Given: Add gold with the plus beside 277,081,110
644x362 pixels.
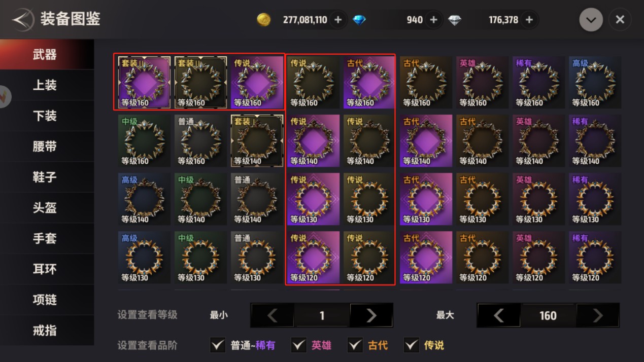Looking at the screenshot, I should click(338, 20).
